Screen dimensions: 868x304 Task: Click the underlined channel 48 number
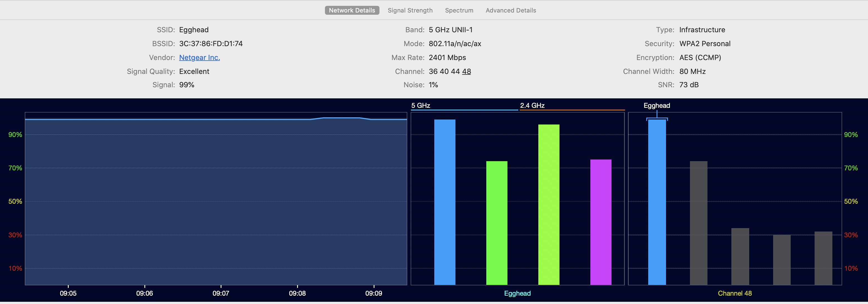[x=466, y=71]
